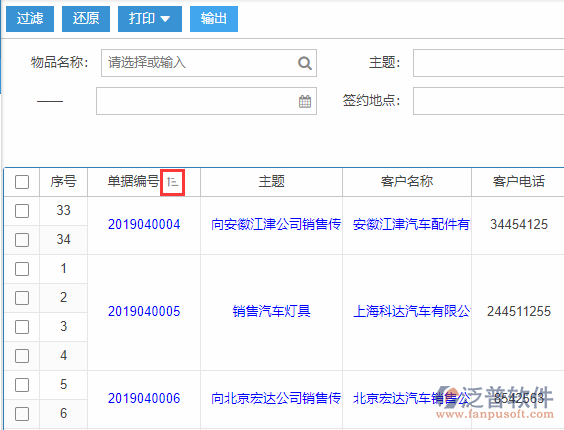Open the 向北京宏达公司销售传 subject link
Viewport: 564px width, 430px height.
point(276,398)
